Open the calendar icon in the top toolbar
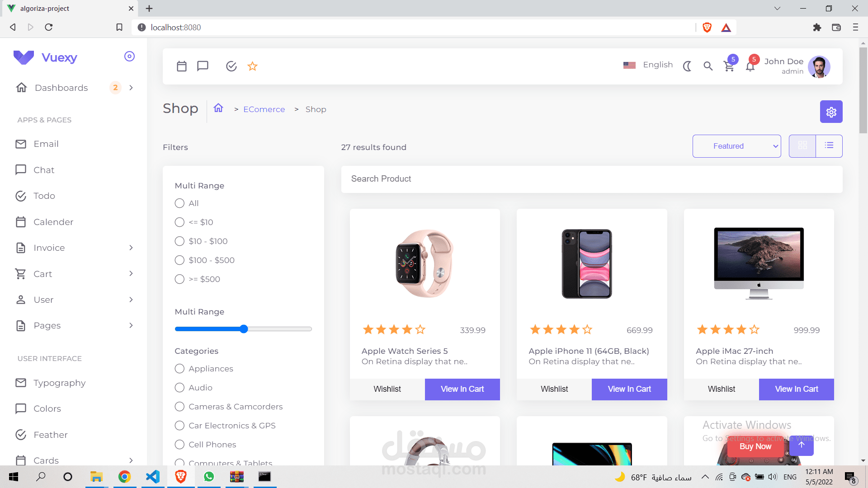868x488 pixels. [182, 66]
